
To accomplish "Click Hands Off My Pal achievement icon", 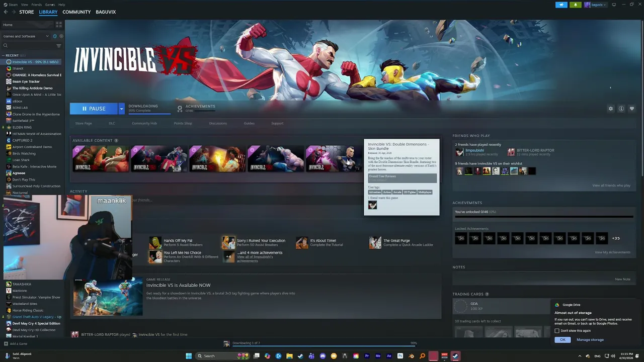I will 155,243.
